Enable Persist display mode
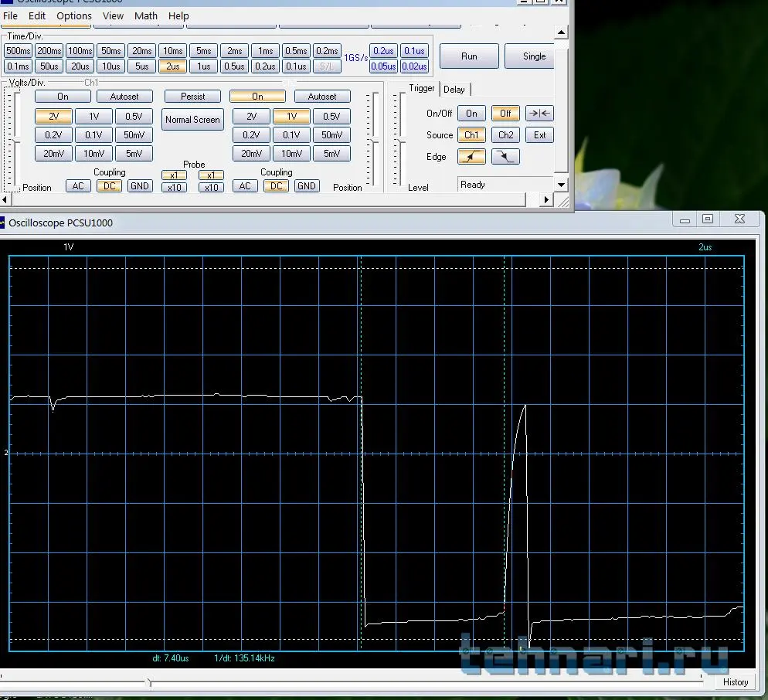The height and width of the screenshot is (700, 768). (x=192, y=97)
